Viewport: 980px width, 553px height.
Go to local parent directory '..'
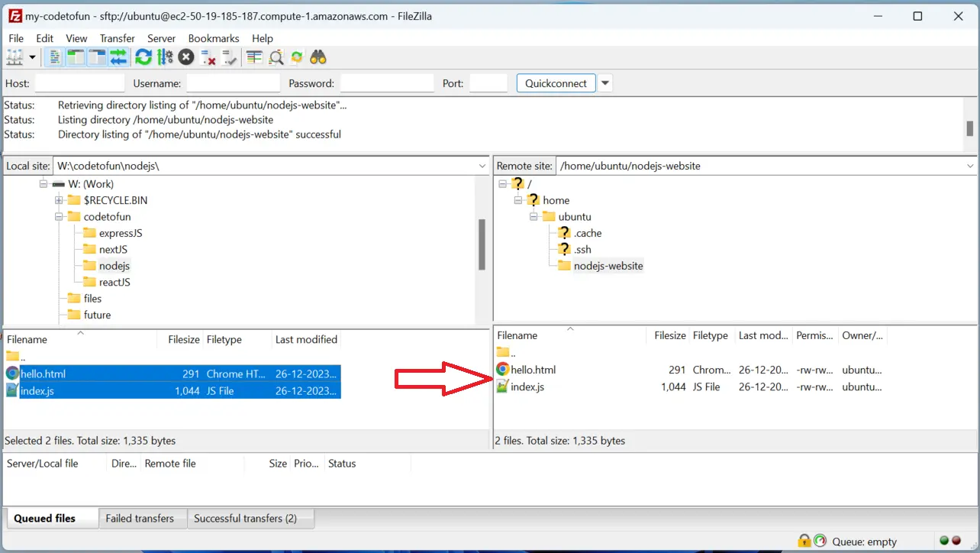(17, 357)
